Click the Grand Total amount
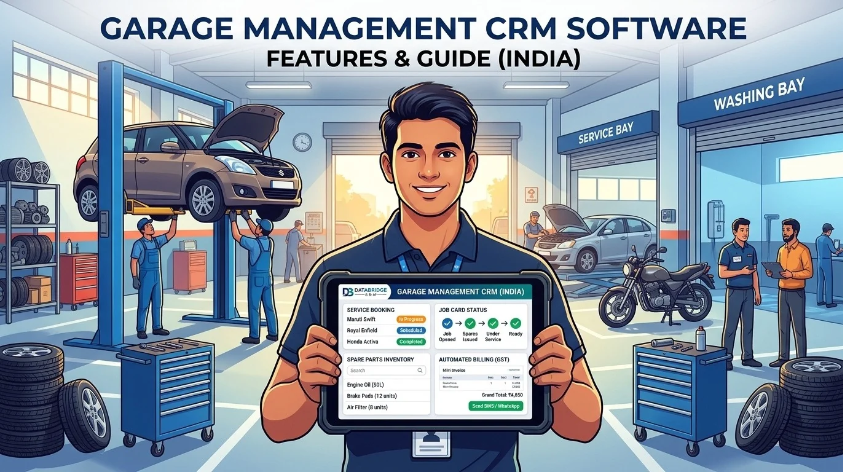Image resolution: width=843 pixels, height=472 pixels. [502, 395]
